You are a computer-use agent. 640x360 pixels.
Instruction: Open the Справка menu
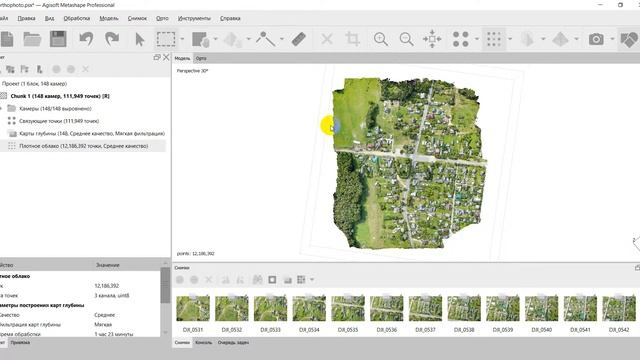[x=230, y=18]
